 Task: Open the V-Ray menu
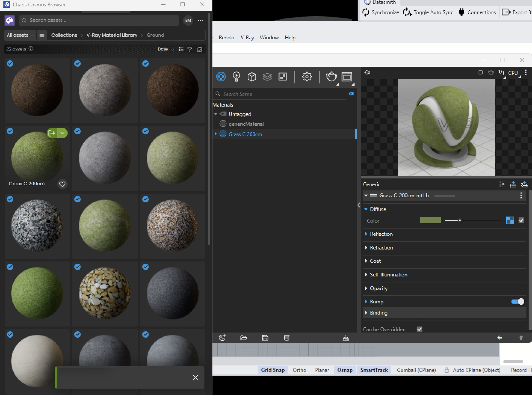point(247,38)
